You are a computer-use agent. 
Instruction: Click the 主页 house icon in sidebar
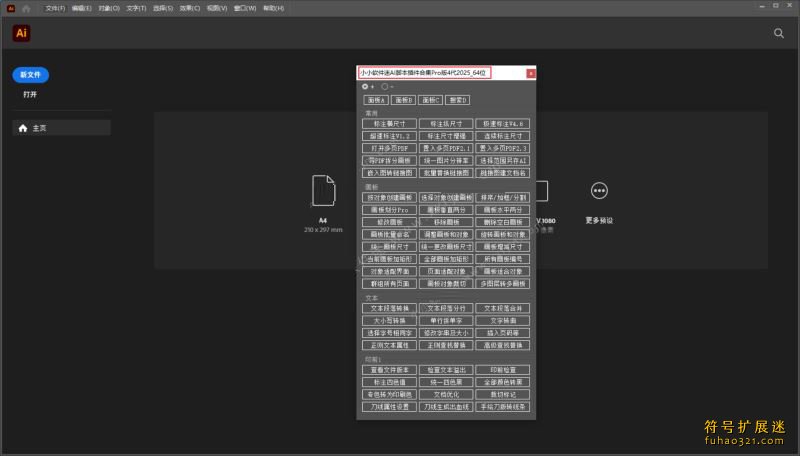point(23,128)
